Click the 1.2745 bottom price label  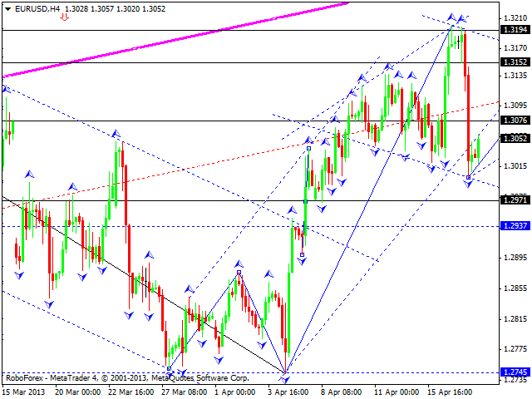[513, 372]
